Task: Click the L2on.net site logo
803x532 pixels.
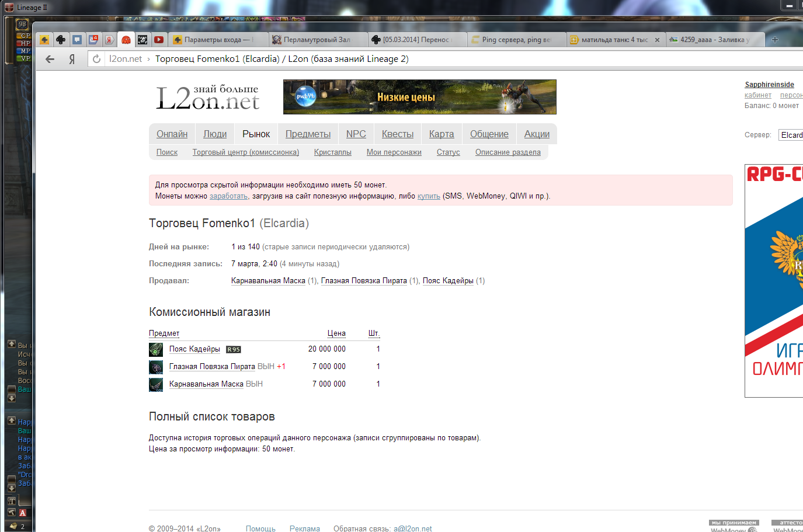Action: pyautogui.click(x=207, y=98)
